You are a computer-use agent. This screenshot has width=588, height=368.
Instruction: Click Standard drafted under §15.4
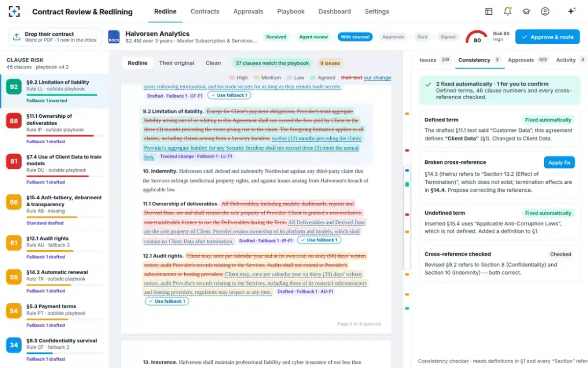(x=45, y=223)
